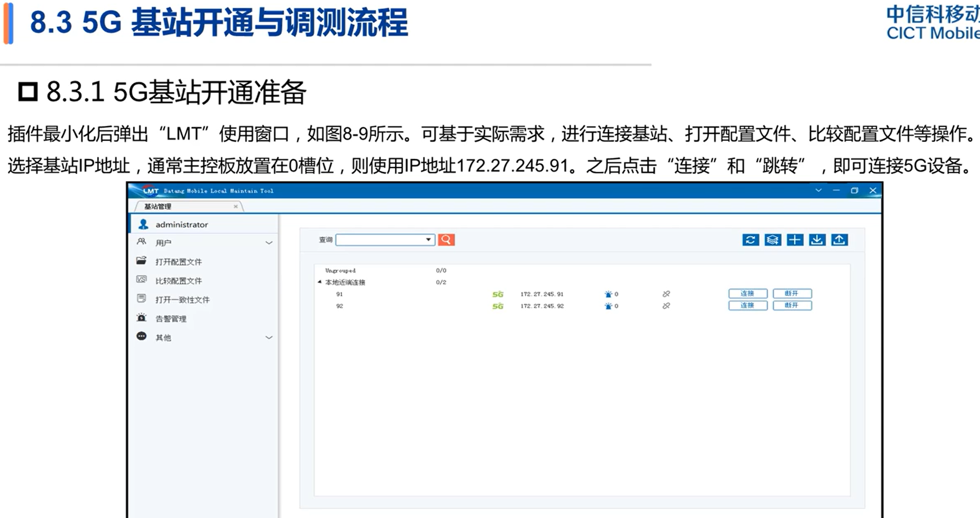Screen dimensions: 980x518
Task: Click the layers stack toolbar icon
Action: (772, 240)
